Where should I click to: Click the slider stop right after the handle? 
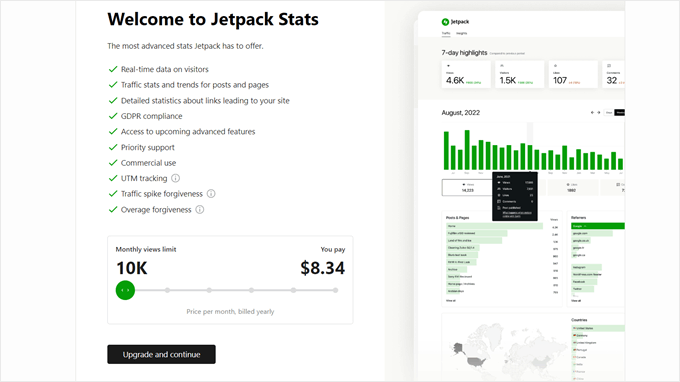click(167, 290)
